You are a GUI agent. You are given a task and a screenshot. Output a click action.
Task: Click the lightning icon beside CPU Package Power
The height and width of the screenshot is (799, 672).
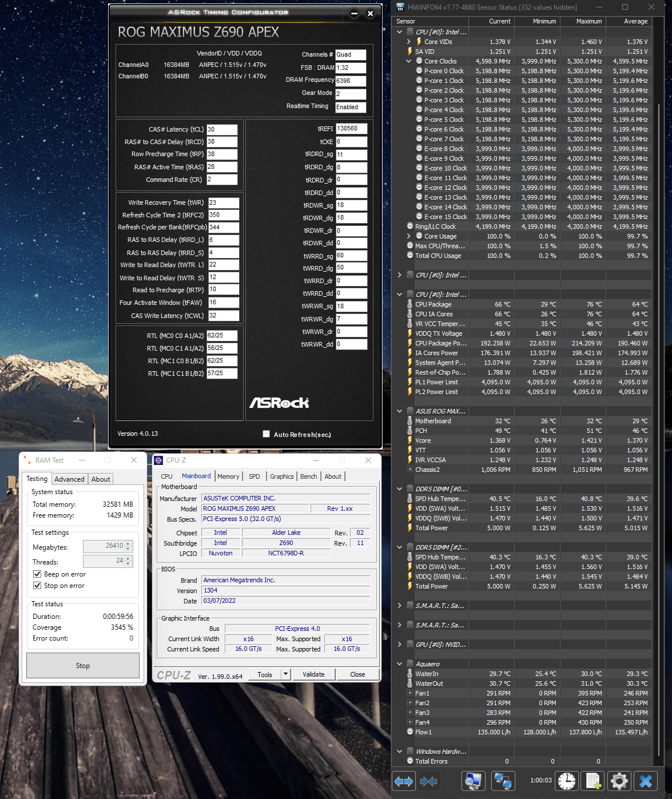(x=410, y=343)
